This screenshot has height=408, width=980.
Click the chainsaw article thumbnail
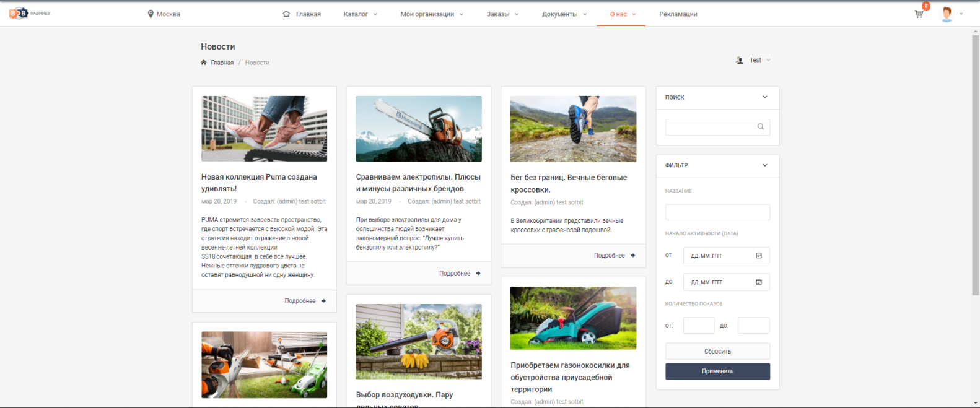[419, 129]
